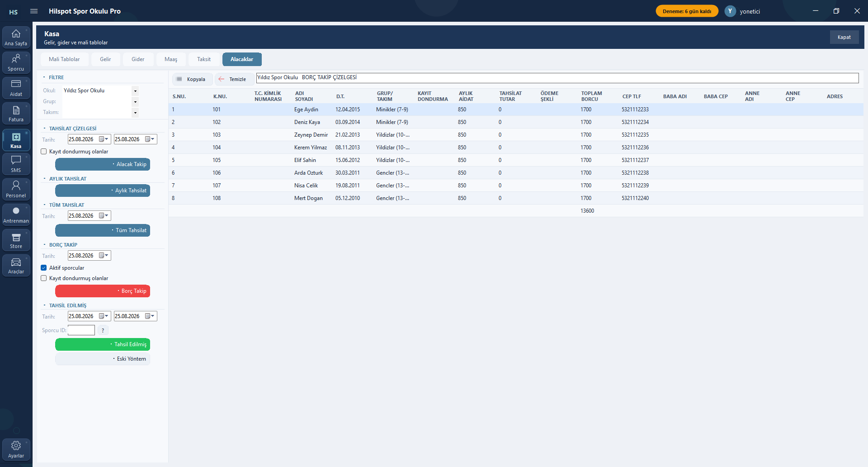868x467 pixels.
Task: Open the Antrenman sidebar icon
Action: point(16,215)
